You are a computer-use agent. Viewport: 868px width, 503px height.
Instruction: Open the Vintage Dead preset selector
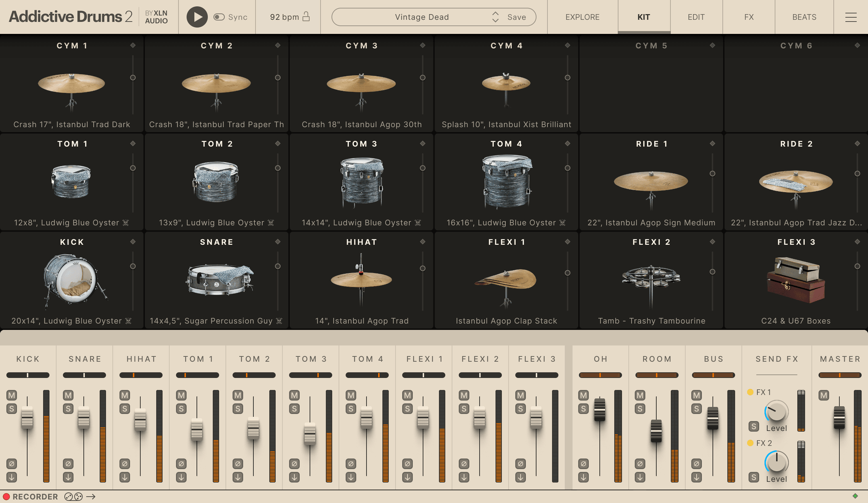[422, 17]
